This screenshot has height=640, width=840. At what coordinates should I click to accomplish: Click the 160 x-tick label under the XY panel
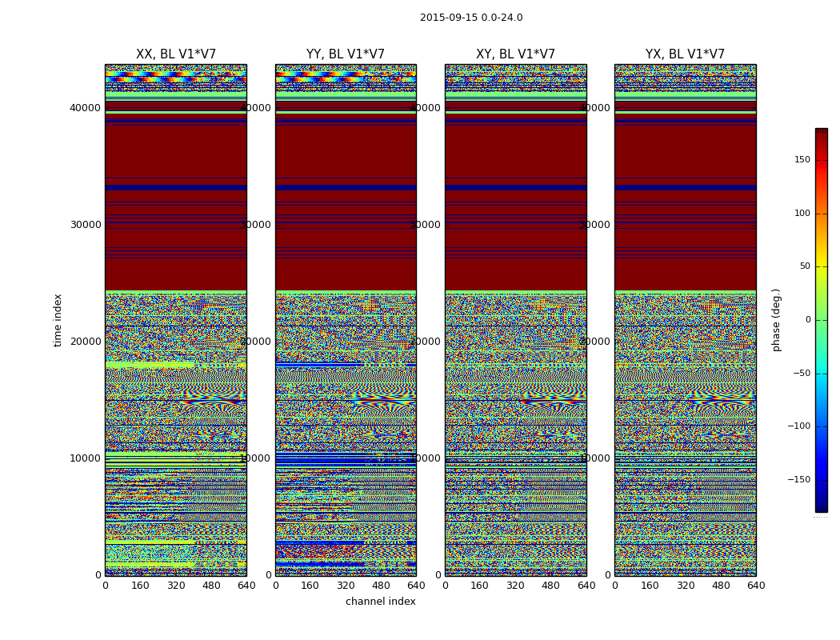[480, 586]
